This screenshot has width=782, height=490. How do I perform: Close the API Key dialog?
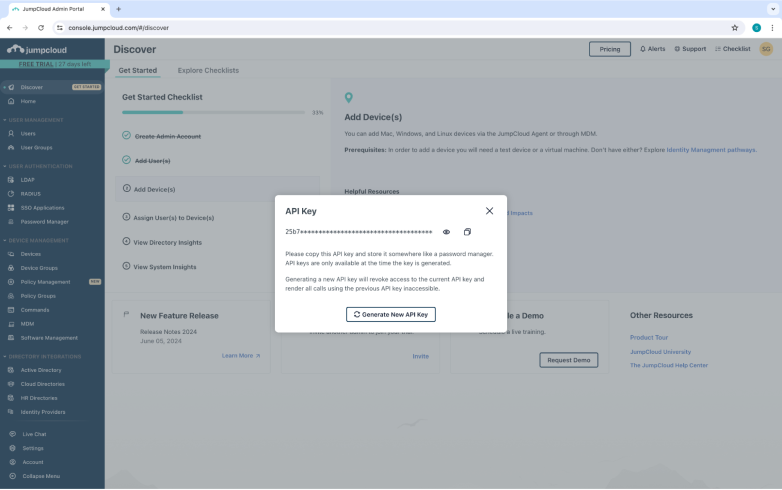[x=489, y=211]
